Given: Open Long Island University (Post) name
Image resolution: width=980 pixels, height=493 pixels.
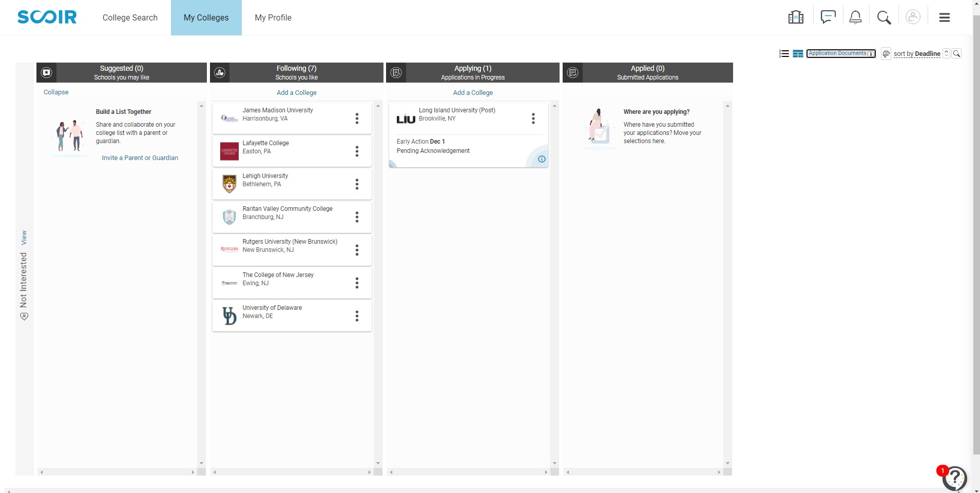Looking at the screenshot, I should coord(457,110).
